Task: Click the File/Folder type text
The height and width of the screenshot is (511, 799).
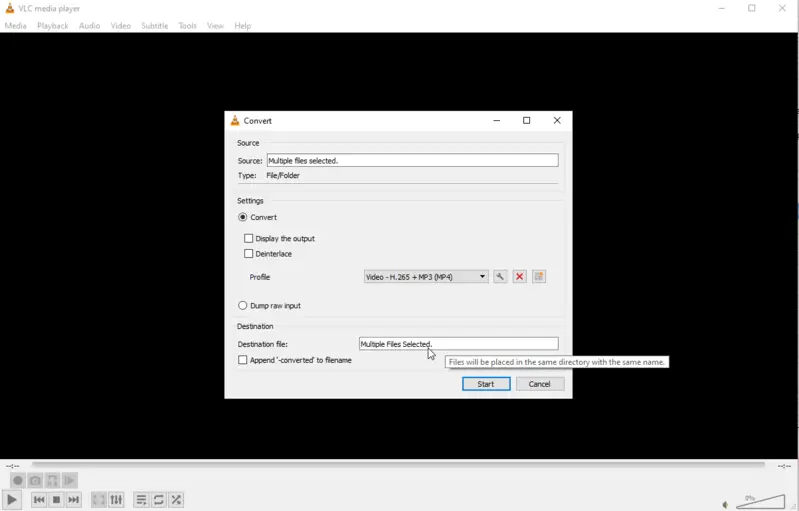Action: pyautogui.click(x=283, y=175)
